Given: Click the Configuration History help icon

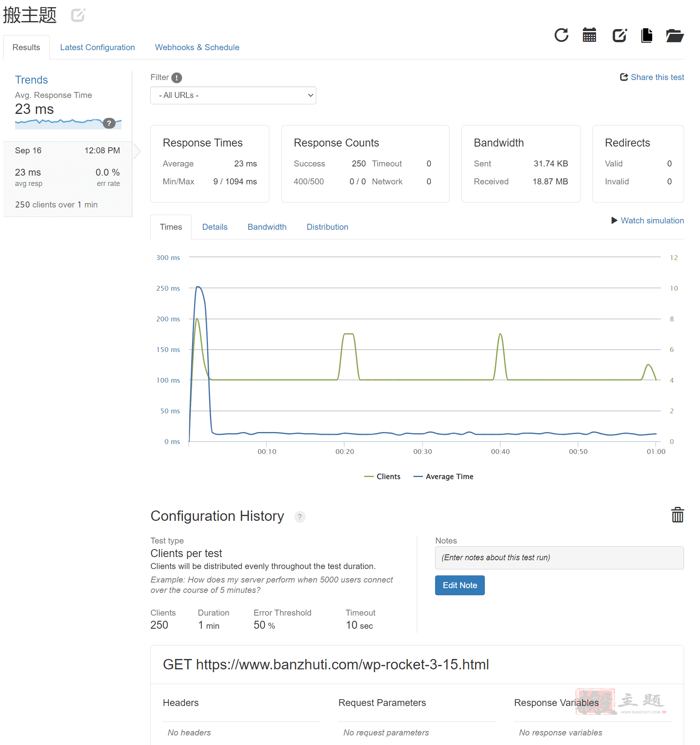Looking at the screenshot, I should (300, 517).
